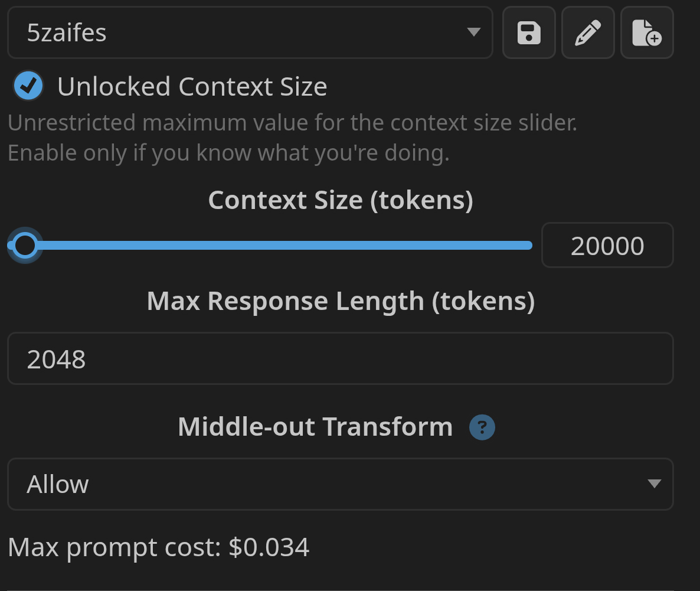
Task: Click the pencil icon to rename preset
Action: [588, 32]
